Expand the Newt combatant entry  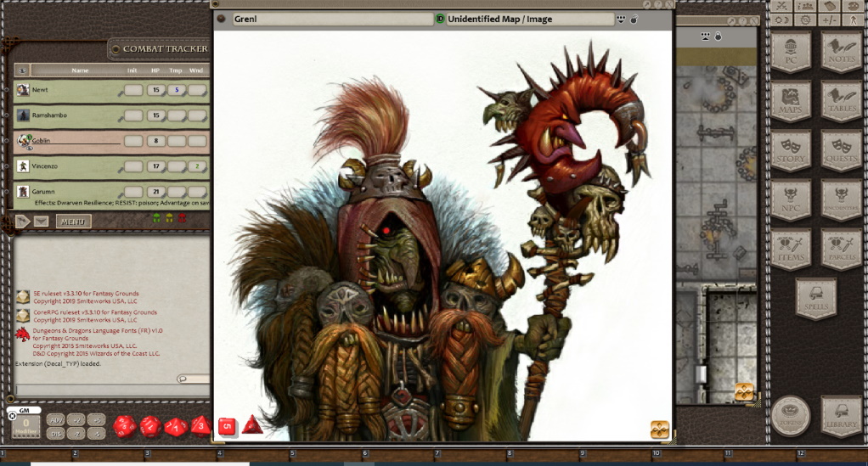[6, 90]
